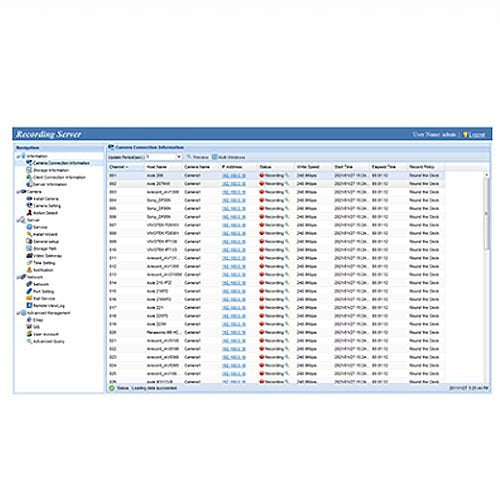
Task: Click the User Name admin text in header
Action: pos(434,135)
